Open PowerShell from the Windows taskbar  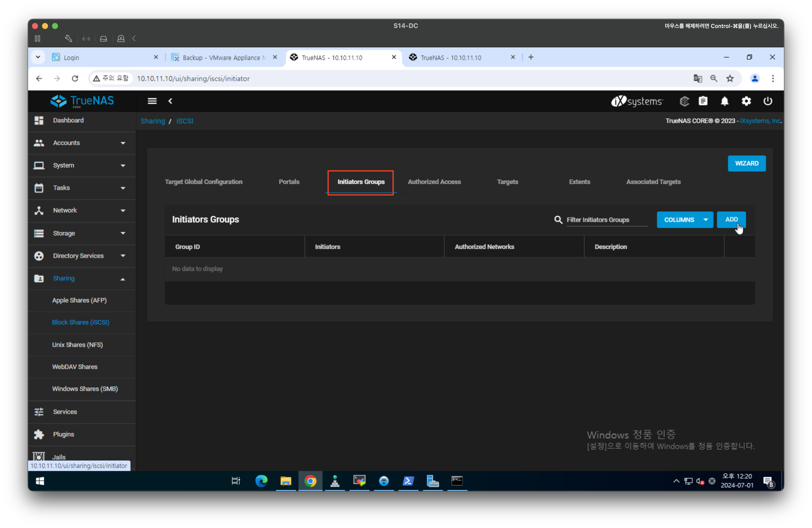point(408,481)
